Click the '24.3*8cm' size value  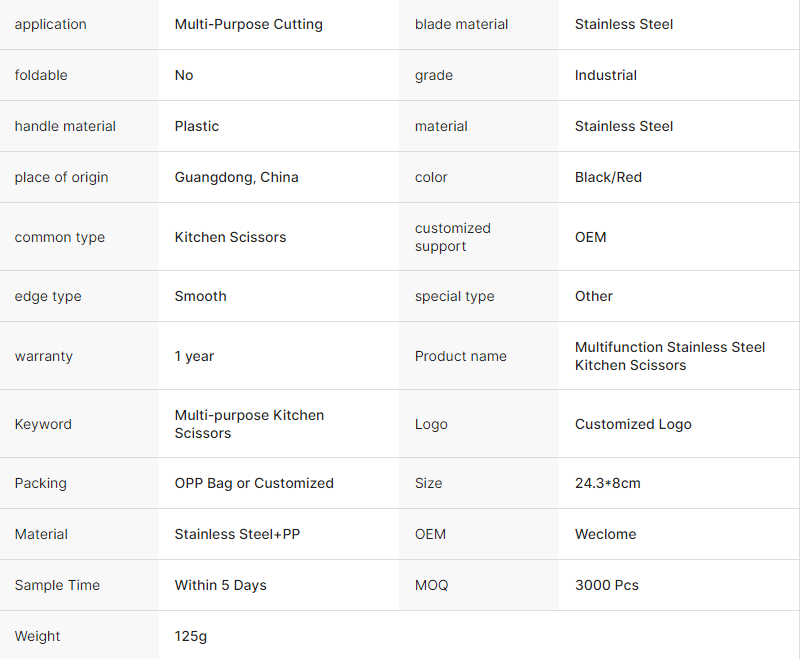pos(607,483)
